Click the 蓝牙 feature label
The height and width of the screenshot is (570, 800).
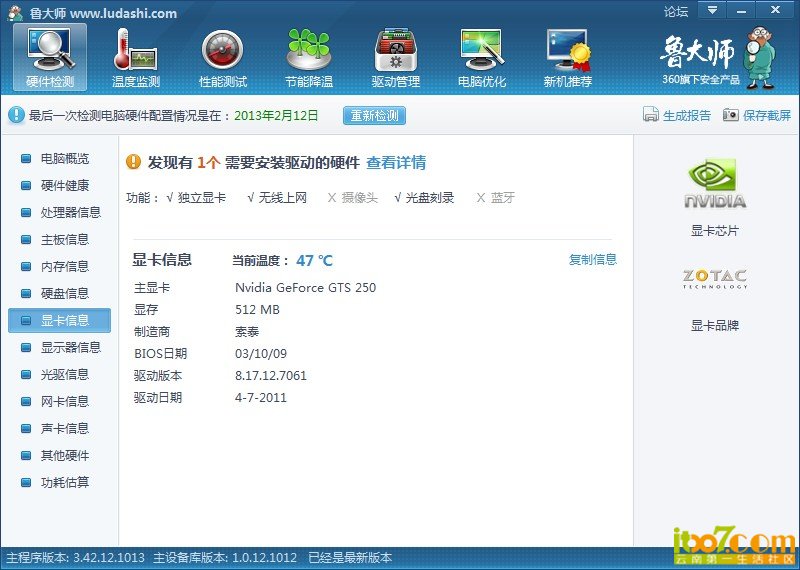pyautogui.click(x=503, y=198)
